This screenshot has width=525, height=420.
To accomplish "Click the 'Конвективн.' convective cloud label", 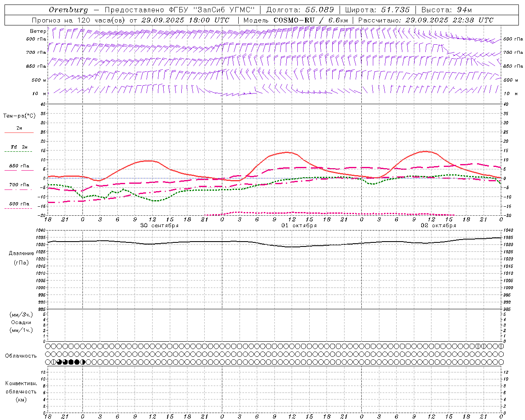I will tap(21, 383).
